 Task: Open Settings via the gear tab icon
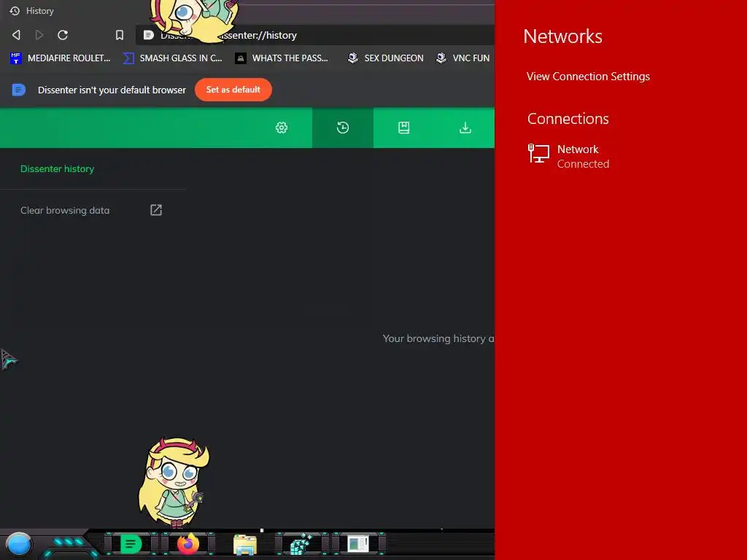282,128
